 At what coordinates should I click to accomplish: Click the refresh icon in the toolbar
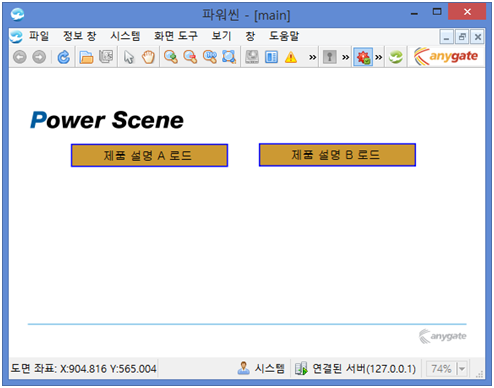point(63,57)
